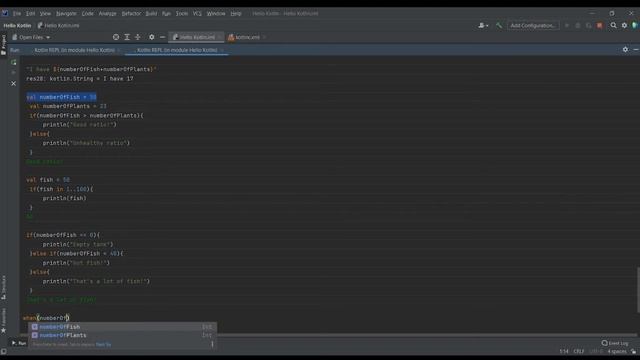The image size is (640, 360).
Task: Click the line 'val fish = 50'
Action: click(x=48, y=180)
